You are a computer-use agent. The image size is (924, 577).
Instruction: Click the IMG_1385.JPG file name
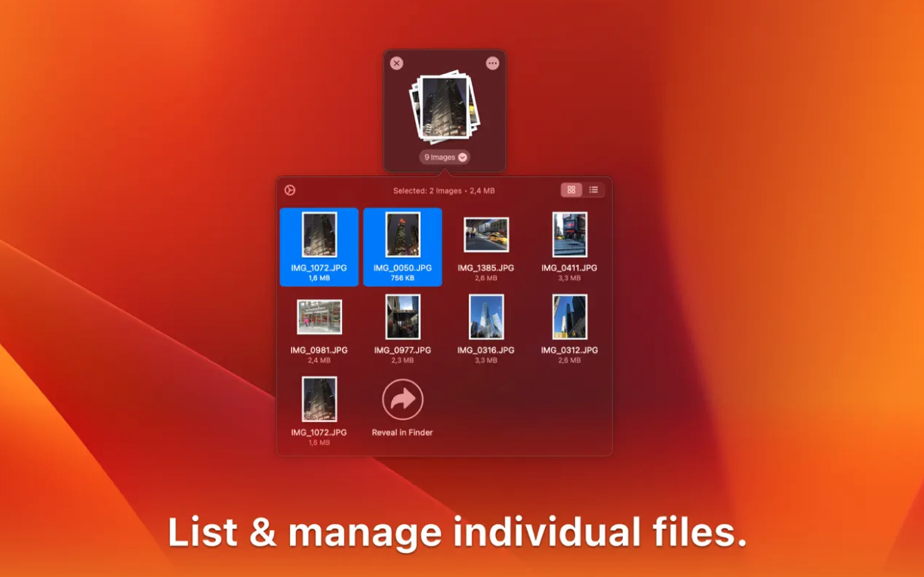[486, 268]
